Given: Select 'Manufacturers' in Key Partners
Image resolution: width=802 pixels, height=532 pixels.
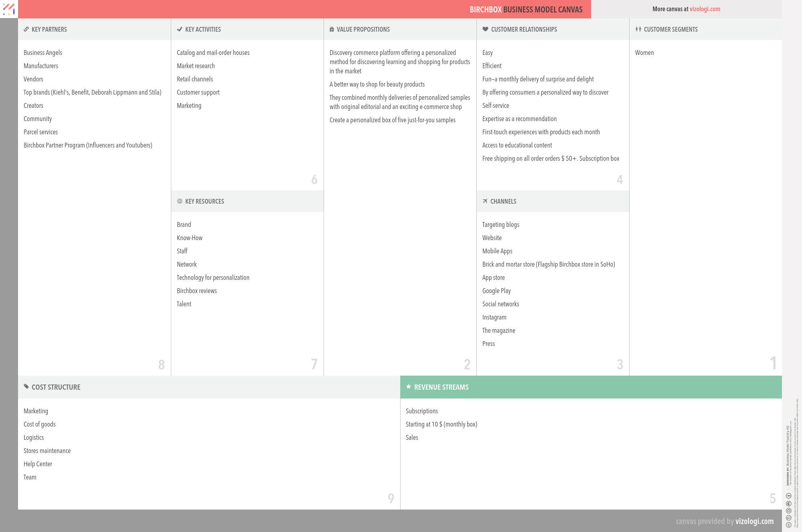Looking at the screenshot, I should pyautogui.click(x=41, y=66).
